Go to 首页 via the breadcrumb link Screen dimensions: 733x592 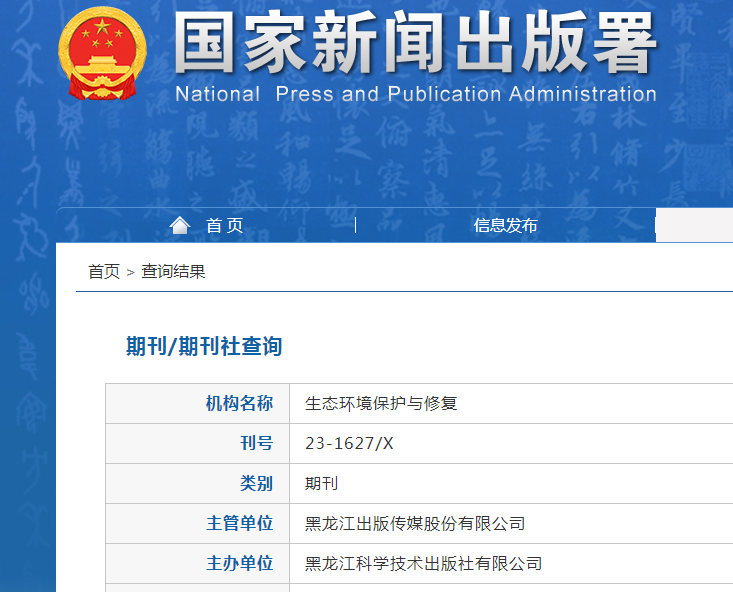[104, 272]
